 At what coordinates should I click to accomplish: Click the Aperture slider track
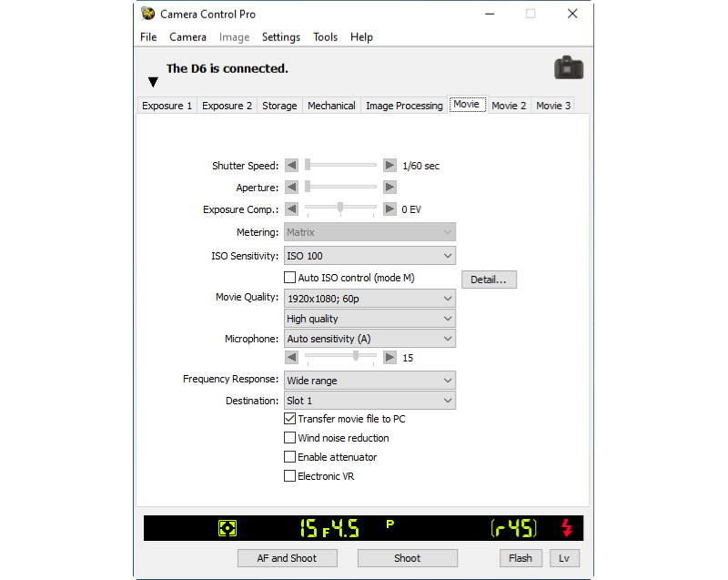pyautogui.click(x=340, y=187)
